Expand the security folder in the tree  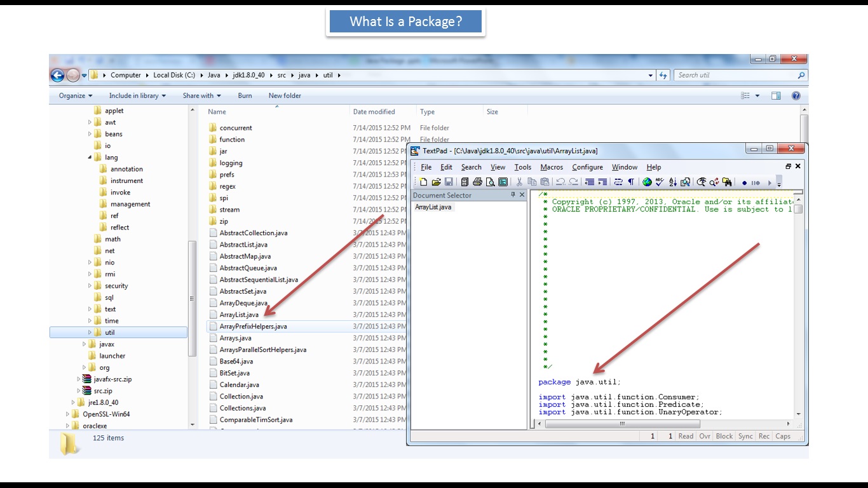90,286
